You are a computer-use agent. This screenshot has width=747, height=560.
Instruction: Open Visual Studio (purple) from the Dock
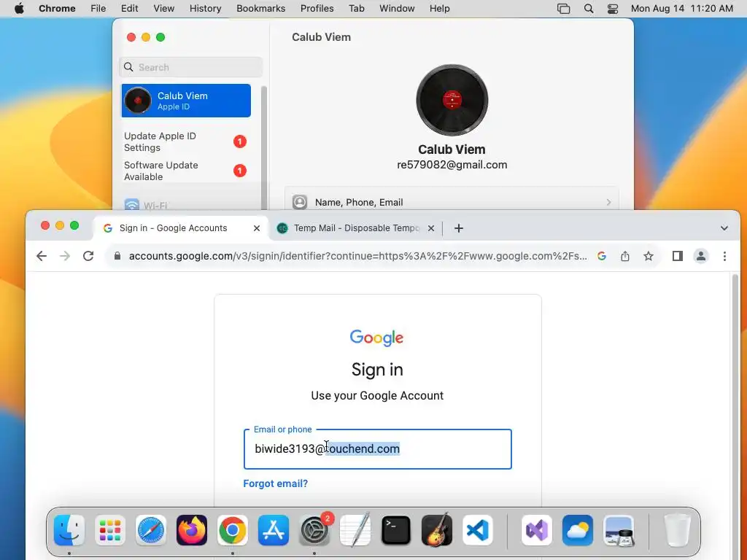[537, 530]
